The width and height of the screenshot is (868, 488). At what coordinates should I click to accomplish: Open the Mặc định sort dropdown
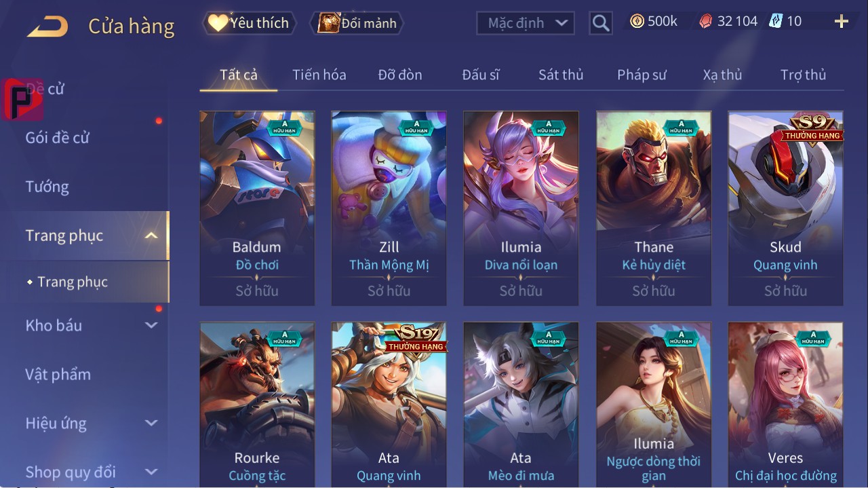[526, 23]
